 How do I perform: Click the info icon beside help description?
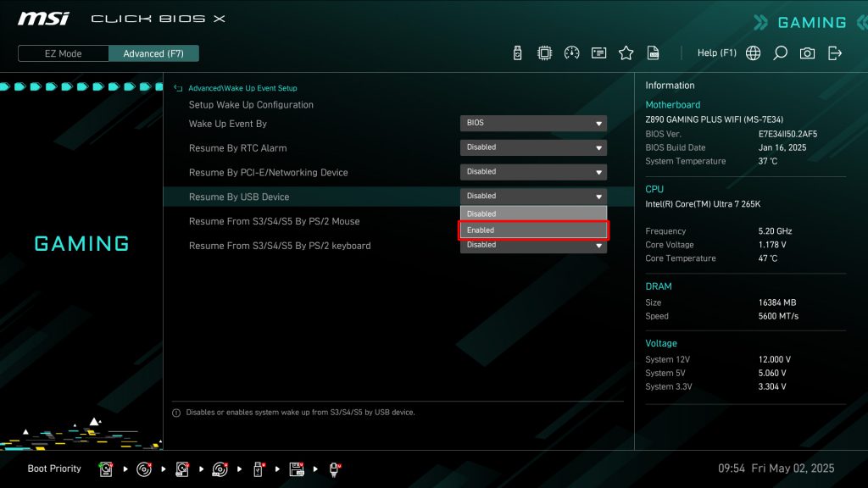click(x=176, y=413)
